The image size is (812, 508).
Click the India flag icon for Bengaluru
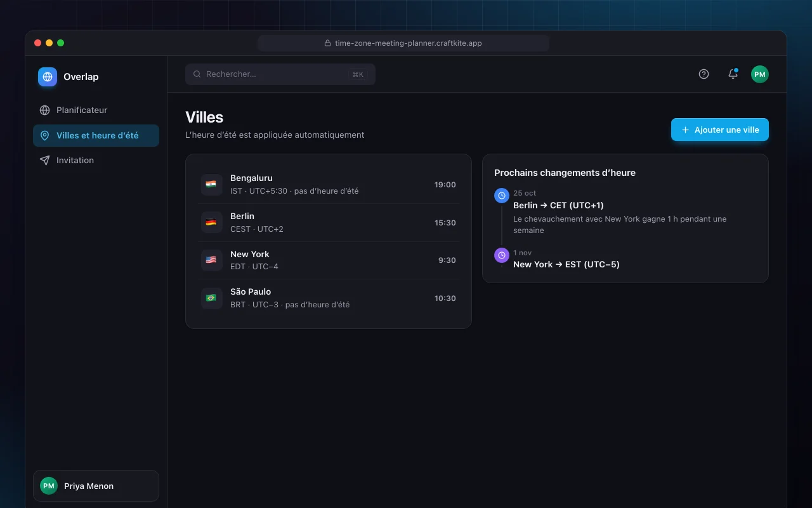pos(211,185)
